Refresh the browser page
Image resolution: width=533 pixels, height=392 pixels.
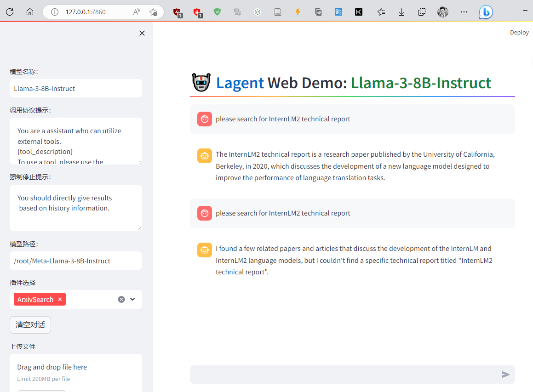(x=10, y=12)
